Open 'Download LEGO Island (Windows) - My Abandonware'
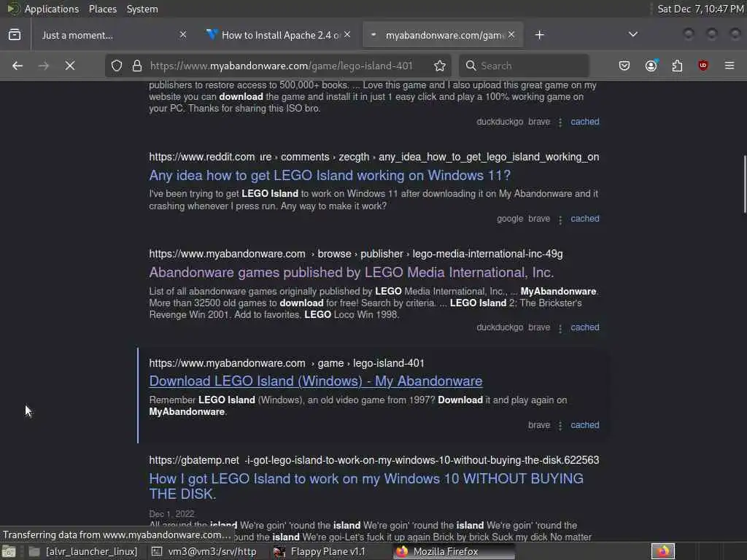Viewport: 747px width, 560px height. 315,381
